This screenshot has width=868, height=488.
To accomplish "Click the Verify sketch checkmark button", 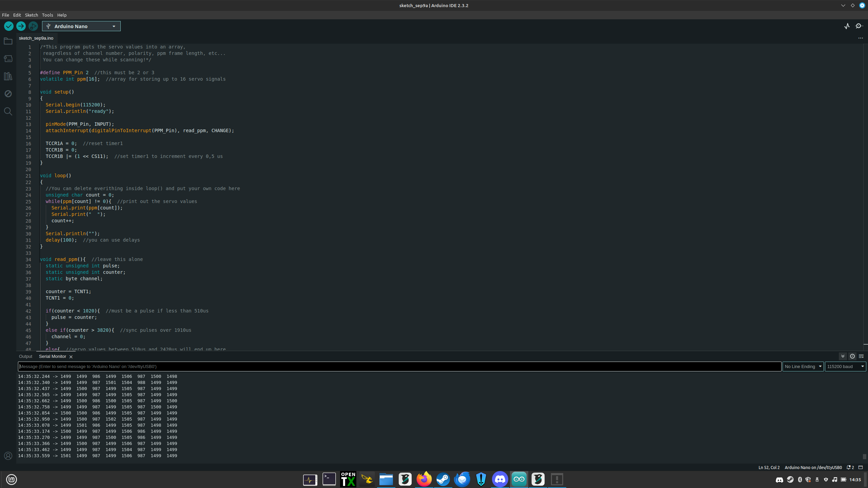I will [x=9, y=26].
